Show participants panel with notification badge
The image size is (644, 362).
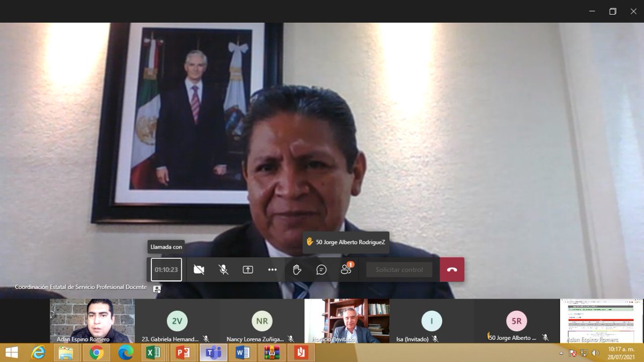point(346,270)
